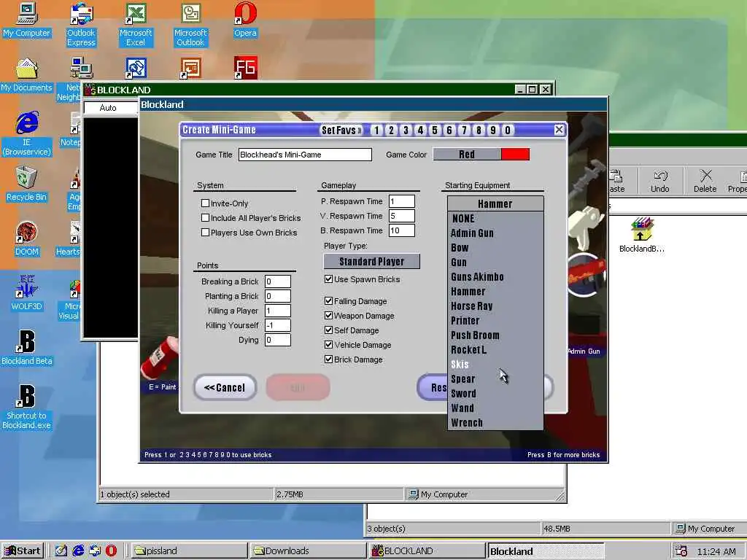Click the B. Respawn Time field
The height and width of the screenshot is (560, 747).
[x=402, y=230]
